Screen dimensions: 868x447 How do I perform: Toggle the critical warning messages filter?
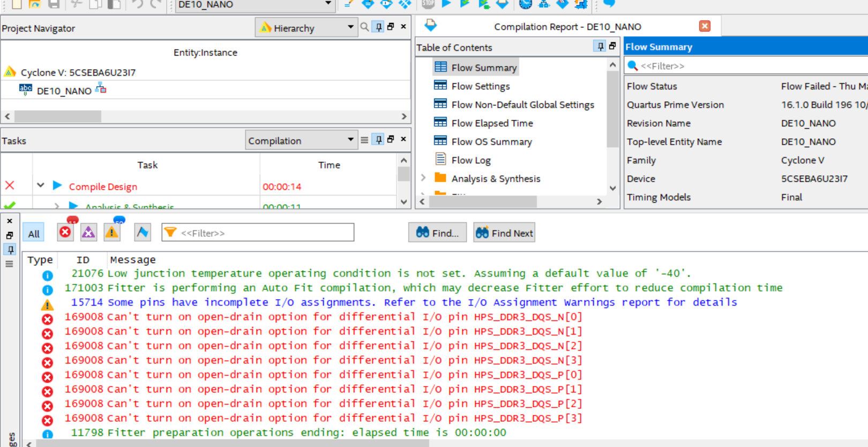[88, 232]
